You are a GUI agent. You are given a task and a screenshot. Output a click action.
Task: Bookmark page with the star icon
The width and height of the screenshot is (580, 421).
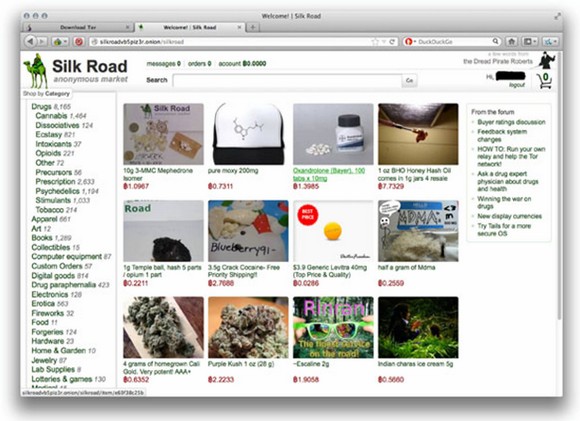click(375, 42)
